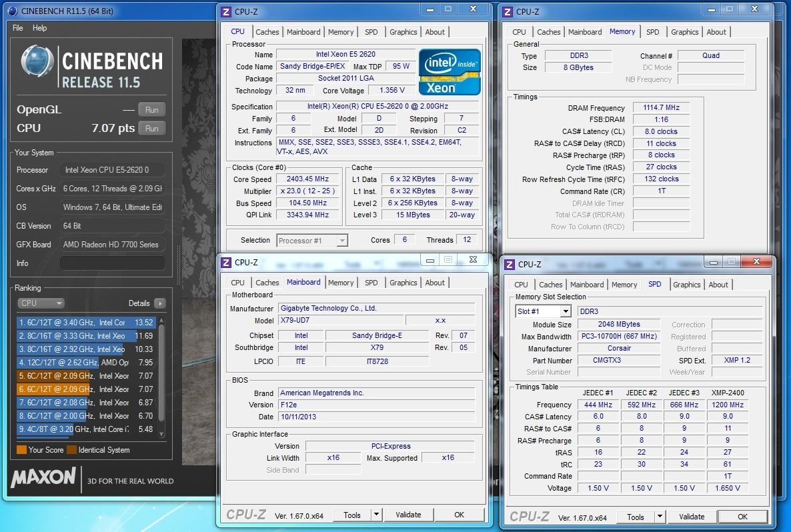Click the MAXON logo in Cinebench
The width and height of the screenshot is (791, 532).
click(x=43, y=477)
